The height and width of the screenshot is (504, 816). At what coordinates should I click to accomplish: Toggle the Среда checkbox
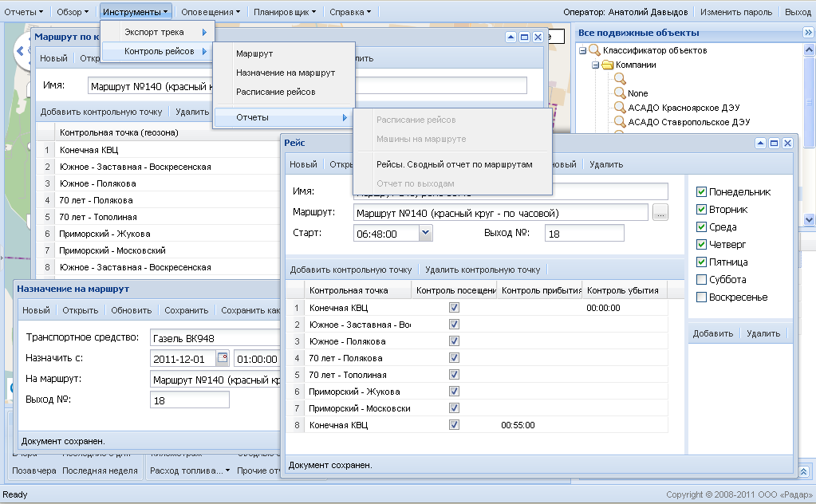pos(701,227)
